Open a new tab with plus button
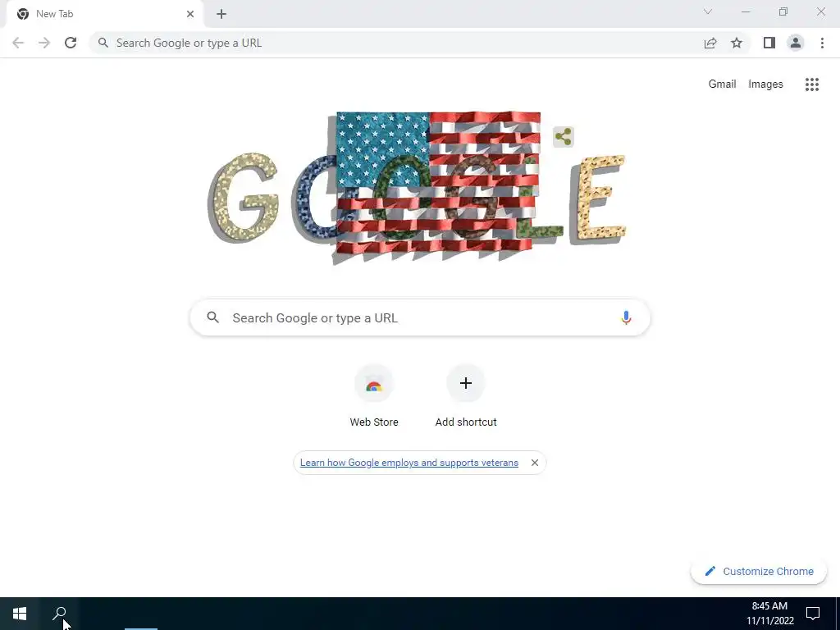Image resolution: width=840 pixels, height=630 pixels. pos(221,14)
